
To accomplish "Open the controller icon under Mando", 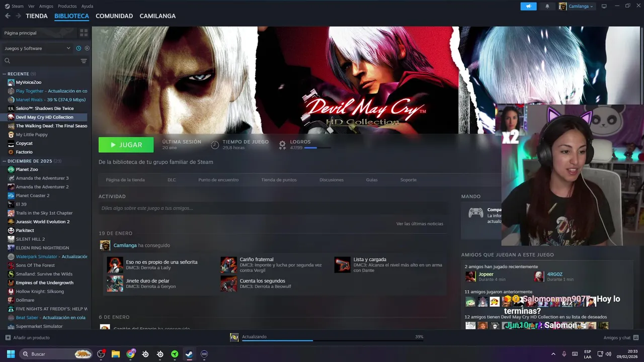I will coord(475,213).
